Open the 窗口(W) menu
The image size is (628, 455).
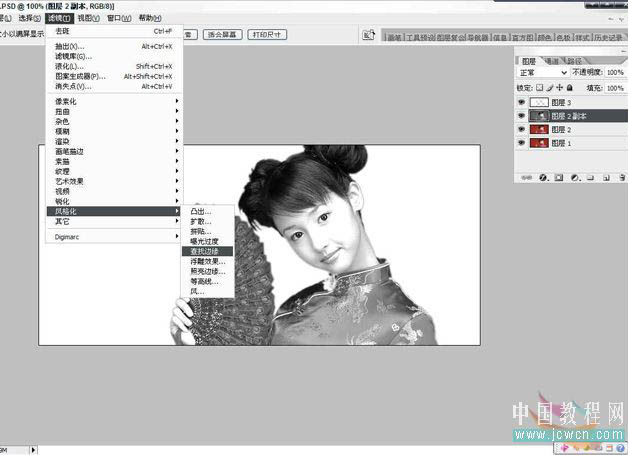coord(119,18)
